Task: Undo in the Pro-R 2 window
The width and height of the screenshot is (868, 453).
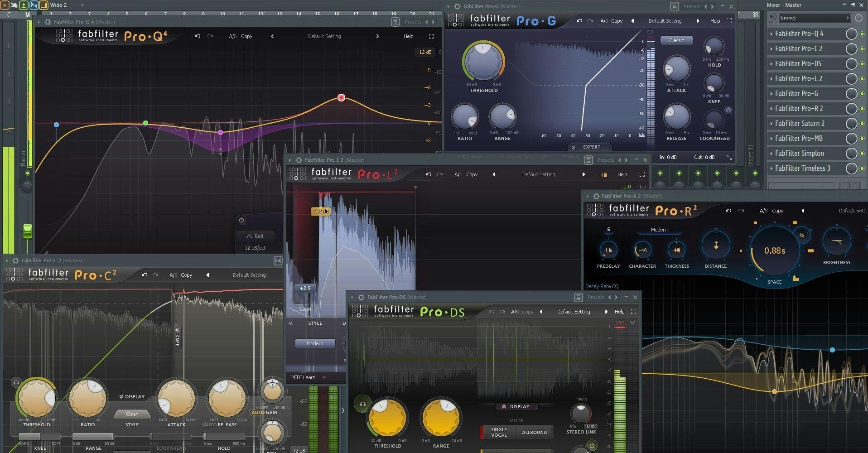Action: 728,211
